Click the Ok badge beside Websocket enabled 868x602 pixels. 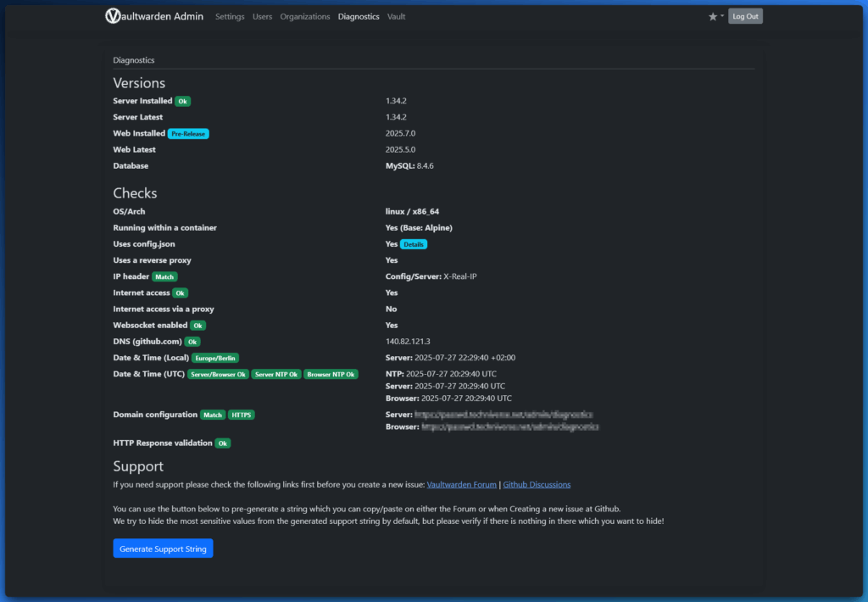coord(198,326)
